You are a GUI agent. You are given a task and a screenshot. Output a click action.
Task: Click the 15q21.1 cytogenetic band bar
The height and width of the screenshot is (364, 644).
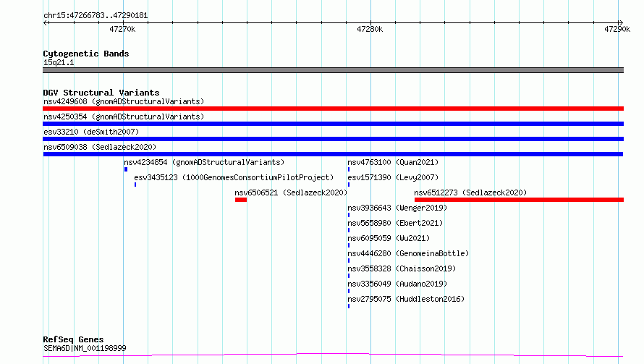[333, 70]
